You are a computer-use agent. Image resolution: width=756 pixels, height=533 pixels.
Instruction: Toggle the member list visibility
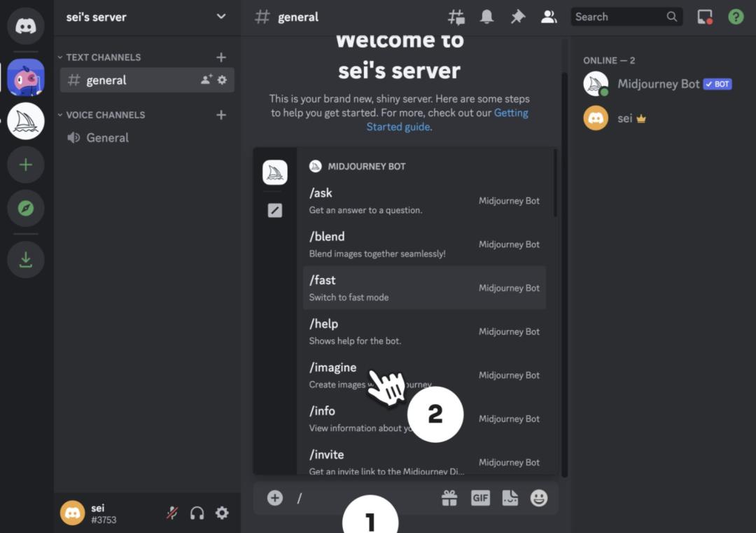(549, 17)
